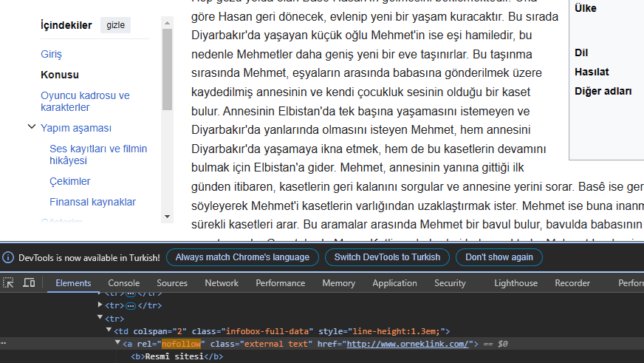The height and width of the screenshot is (363, 644).
Task: Click Always match Chrome's language button
Action: tap(242, 257)
